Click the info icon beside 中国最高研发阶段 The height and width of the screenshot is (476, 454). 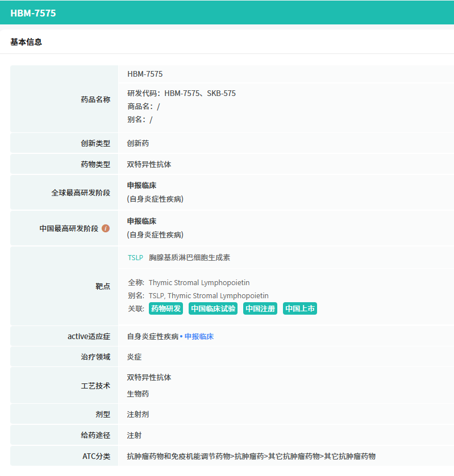tap(106, 228)
